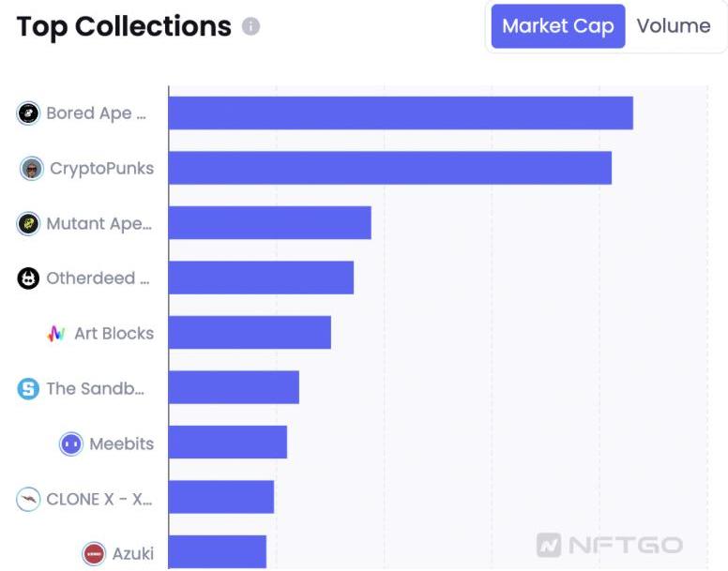Screen dimensions: 728x571
Task: Click the CryptoPunks avatar icon
Action: coord(32,169)
